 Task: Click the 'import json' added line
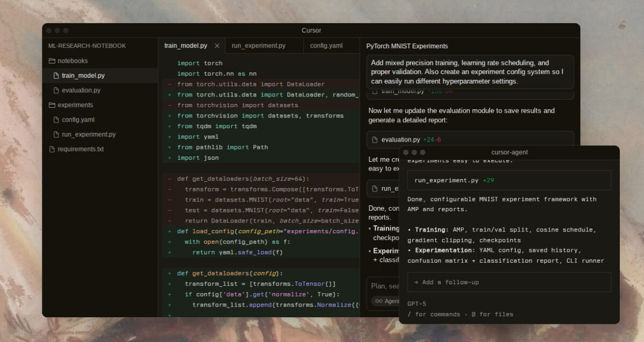pyautogui.click(x=198, y=158)
